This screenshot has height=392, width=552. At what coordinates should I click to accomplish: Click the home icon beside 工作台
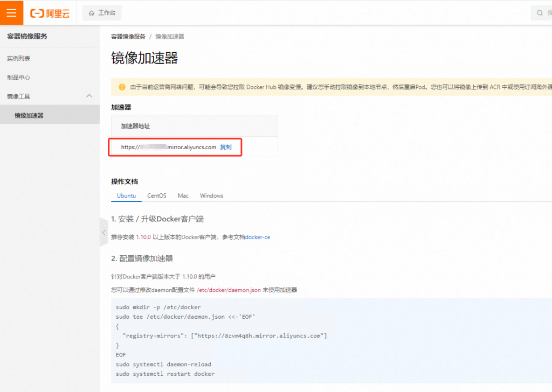[x=92, y=13]
